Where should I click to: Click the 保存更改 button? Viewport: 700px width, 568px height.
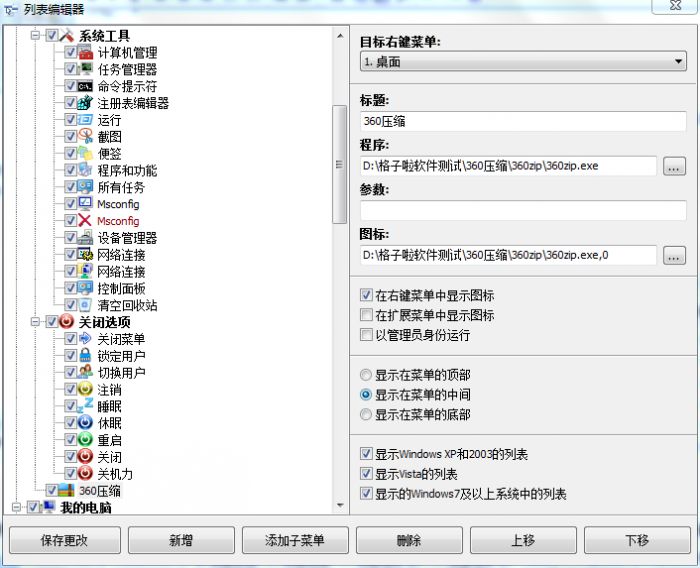point(65,541)
